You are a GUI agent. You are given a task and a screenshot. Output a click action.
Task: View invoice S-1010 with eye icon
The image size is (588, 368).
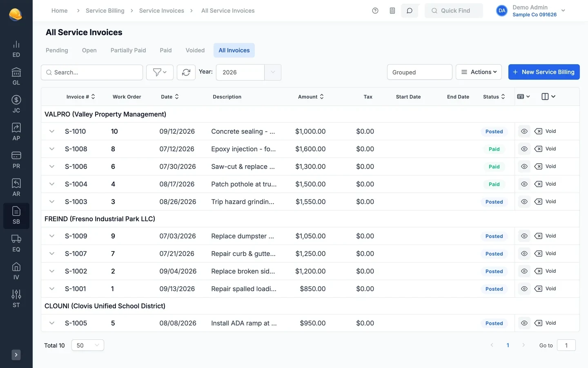pyautogui.click(x=524, y=131)
